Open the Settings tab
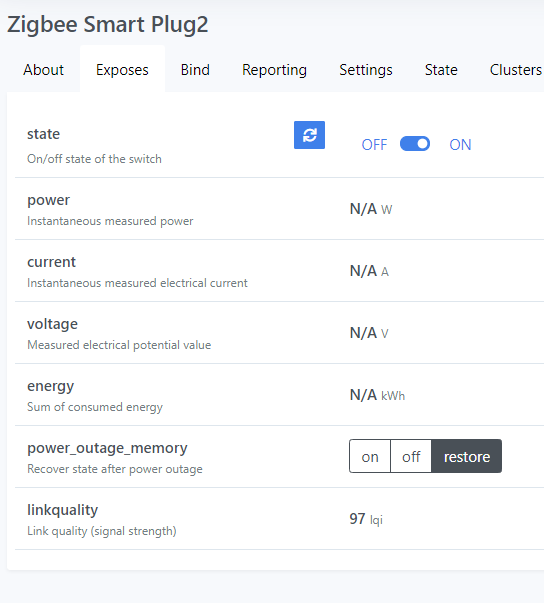The image size is (544, 603). pos(366,70)
